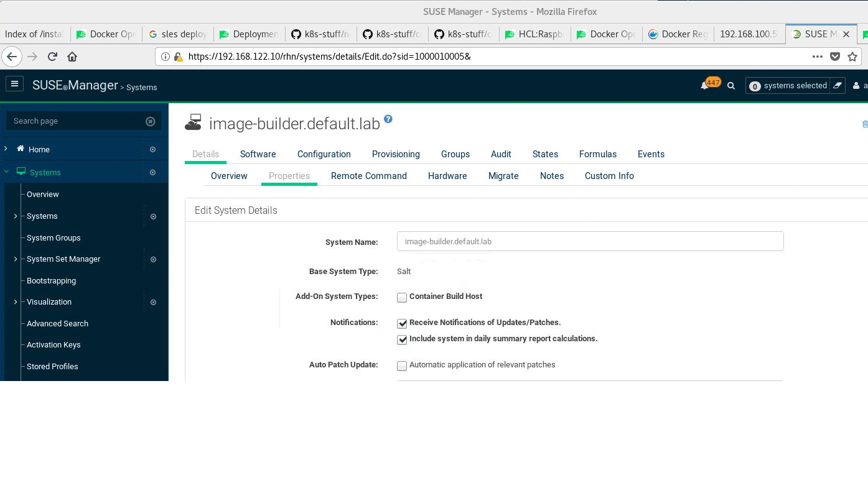Go to the Hardware subtab
This screenshot has height=478, width=868.
[x=447, y=176]
